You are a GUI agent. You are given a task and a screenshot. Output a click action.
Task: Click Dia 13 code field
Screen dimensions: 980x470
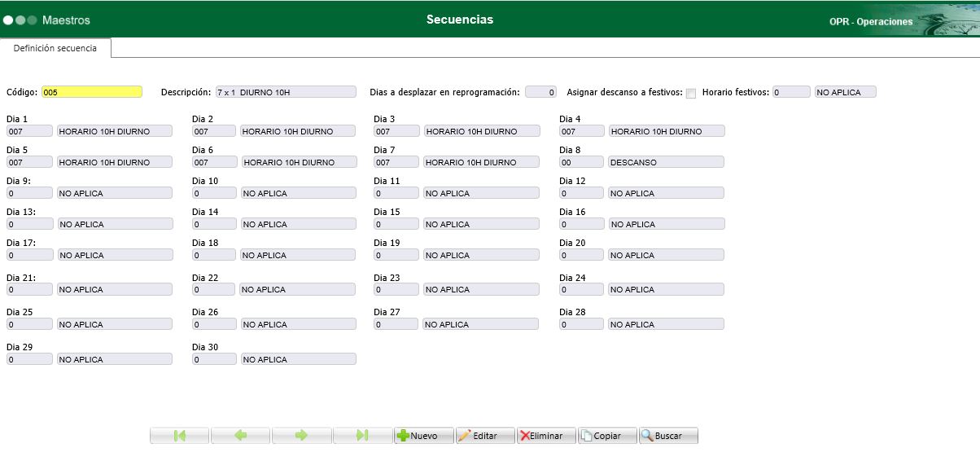(x=29, y=224)
